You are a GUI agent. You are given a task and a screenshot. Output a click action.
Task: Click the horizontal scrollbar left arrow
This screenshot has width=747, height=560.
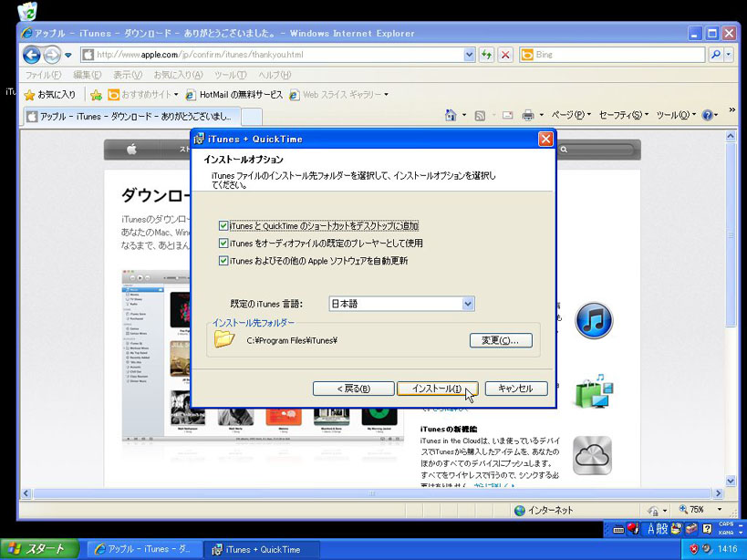point(26,493)
